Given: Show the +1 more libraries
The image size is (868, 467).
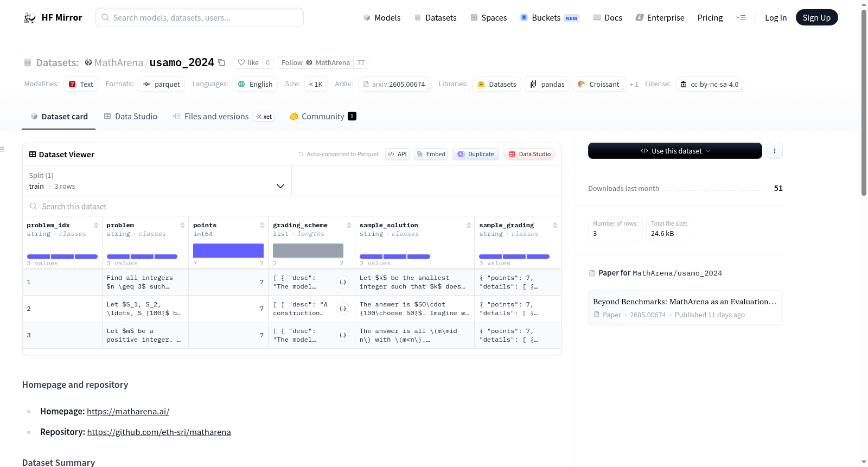Looking at the screenshot, I should [x=634, y=84].
